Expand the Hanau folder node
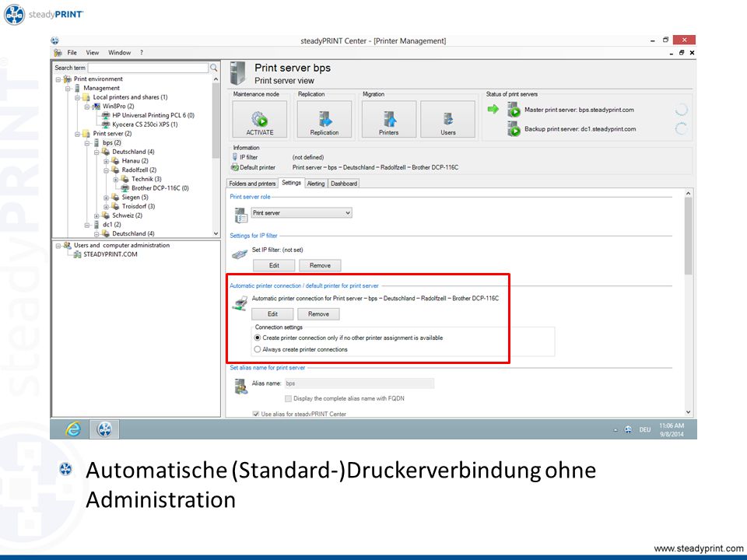 pos(107,161)
